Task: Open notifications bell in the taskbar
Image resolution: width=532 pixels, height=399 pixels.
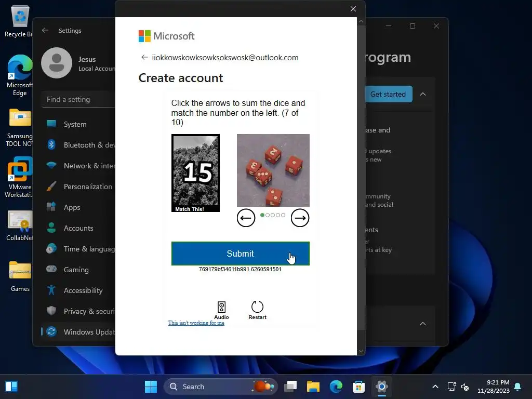Action: [x=518, y=387]
